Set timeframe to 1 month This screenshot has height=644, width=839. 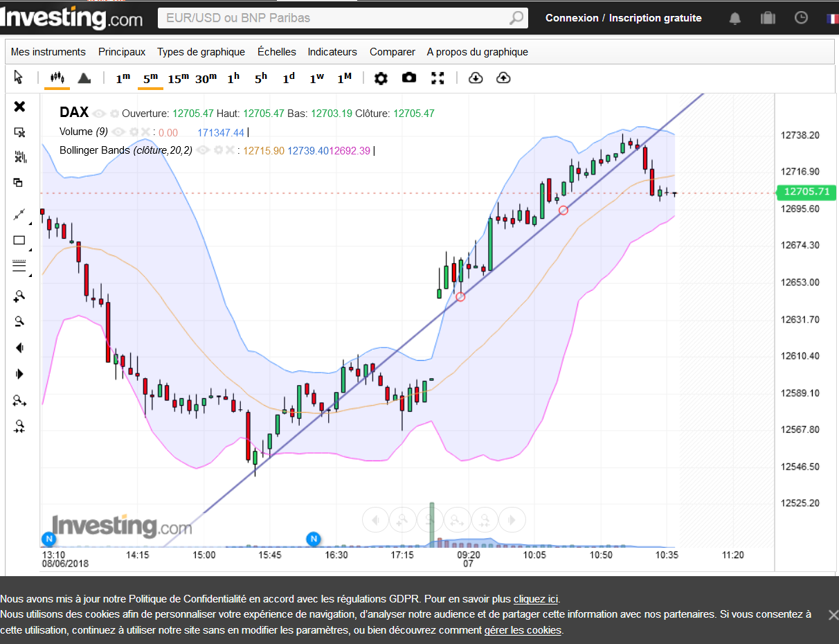(x=344, y=78)
